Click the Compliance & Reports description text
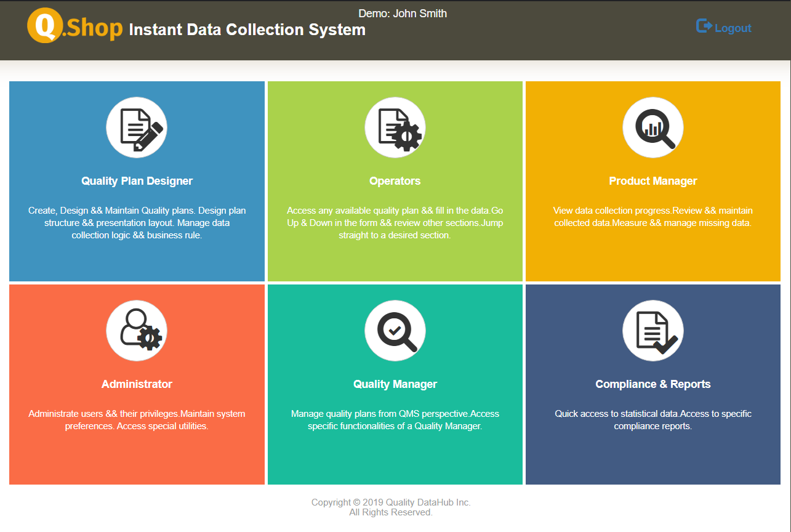Image resolution: width=791 pixels, height=532 pixels. tap(653, 420)
